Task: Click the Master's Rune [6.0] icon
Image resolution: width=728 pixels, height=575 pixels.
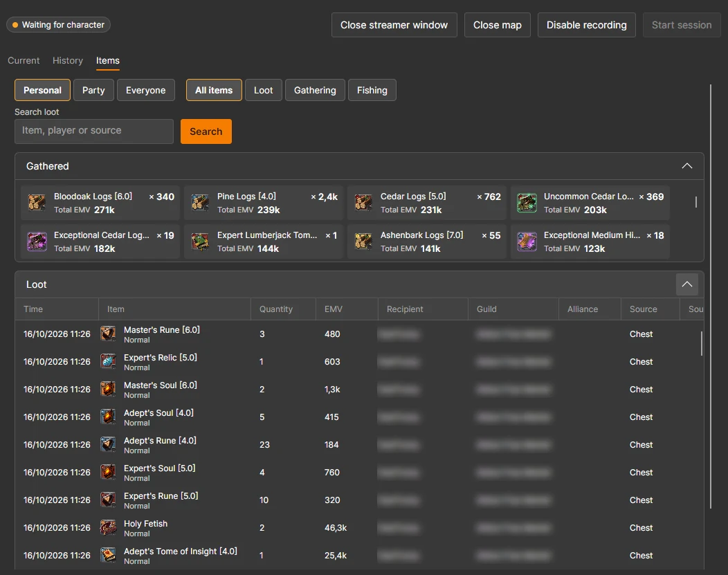Action: [108, 334]
